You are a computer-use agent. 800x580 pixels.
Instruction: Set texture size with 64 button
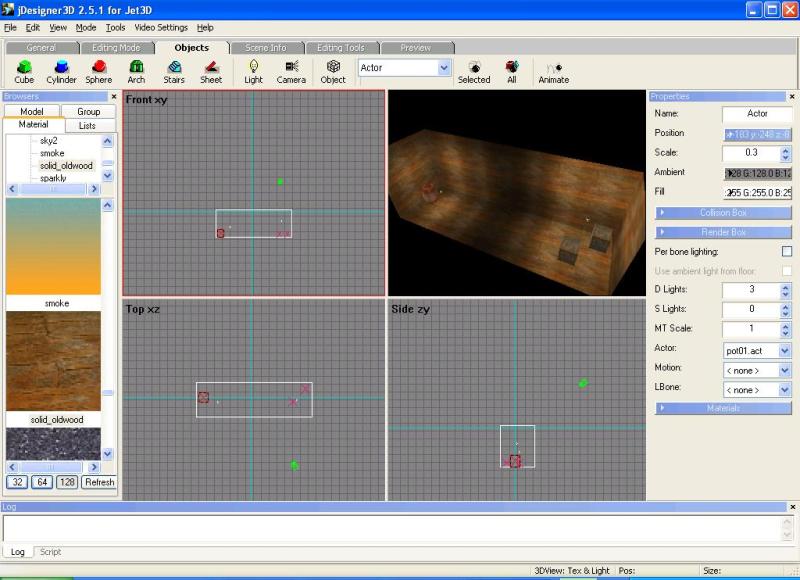(x=42, y=482)
